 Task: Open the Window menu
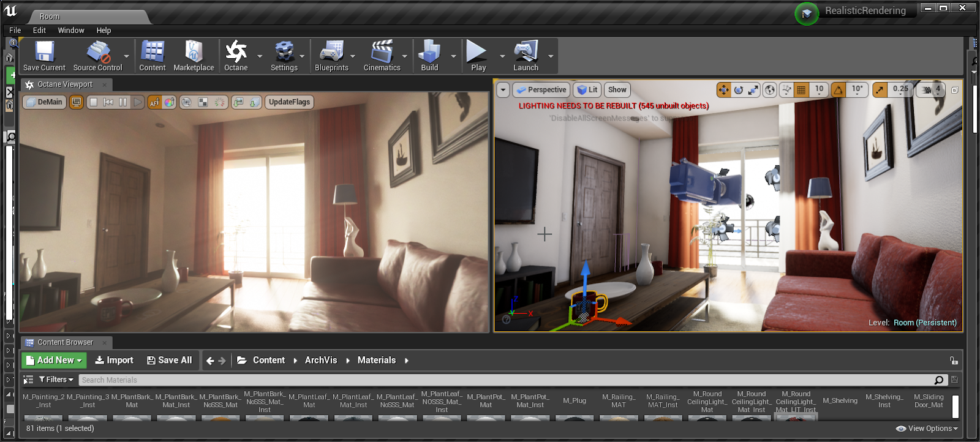click(x=71, y=30)
